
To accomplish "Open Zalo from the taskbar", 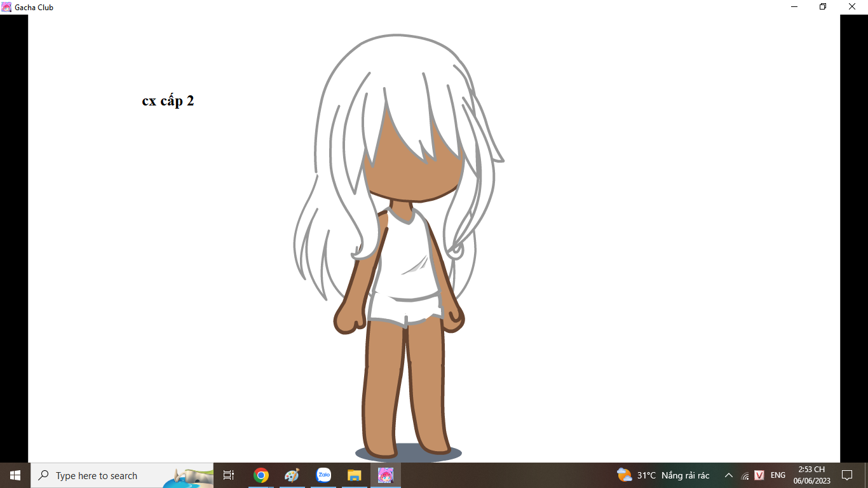I will [x=323, y=475].
